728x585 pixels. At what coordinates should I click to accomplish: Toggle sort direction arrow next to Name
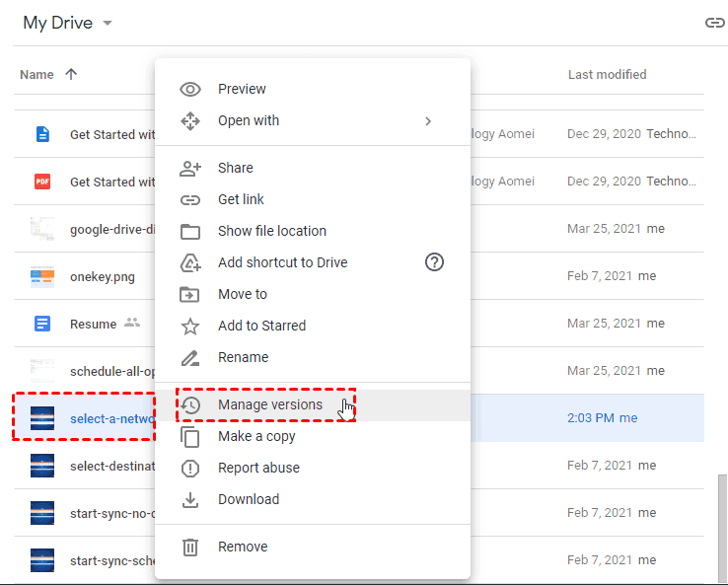tap(70, 74)
